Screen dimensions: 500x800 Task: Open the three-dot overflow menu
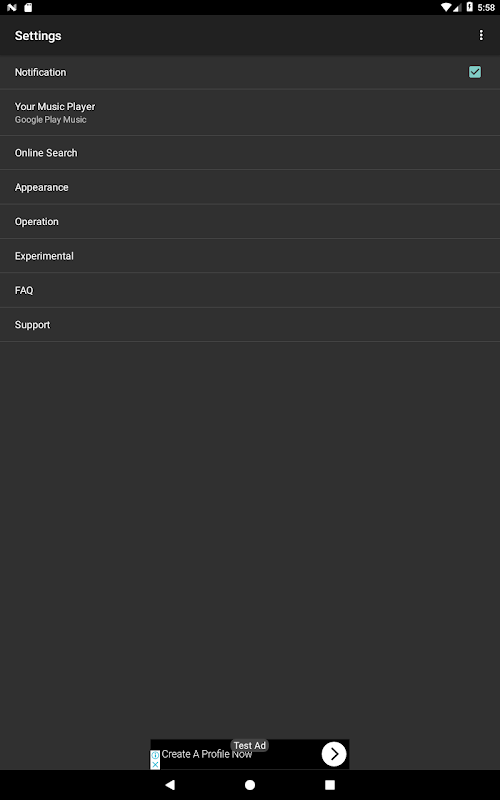click(481, 35)
